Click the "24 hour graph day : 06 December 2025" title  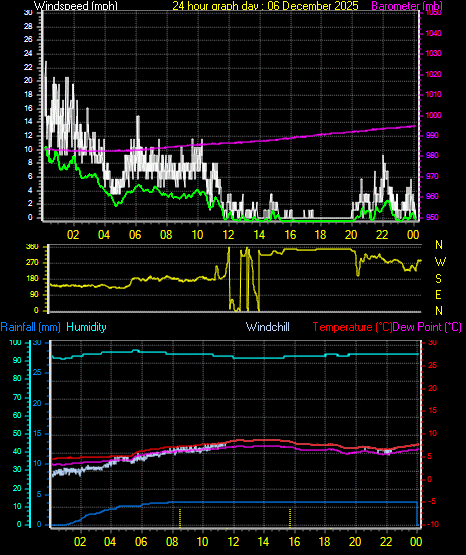point(265,6)
